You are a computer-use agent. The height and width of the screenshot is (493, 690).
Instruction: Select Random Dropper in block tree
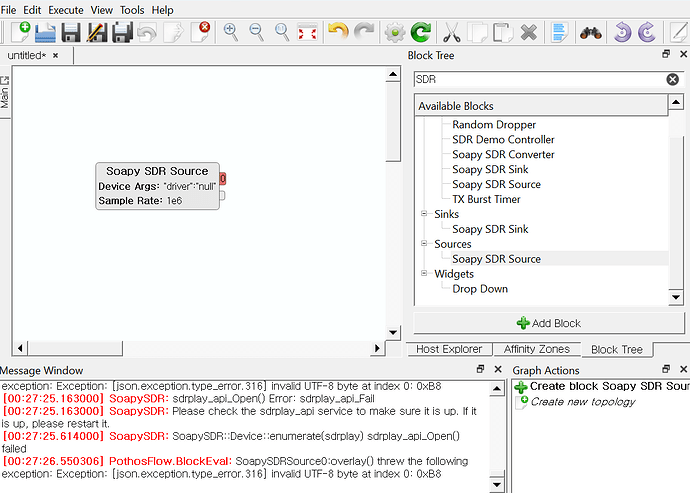click(494, 125)
